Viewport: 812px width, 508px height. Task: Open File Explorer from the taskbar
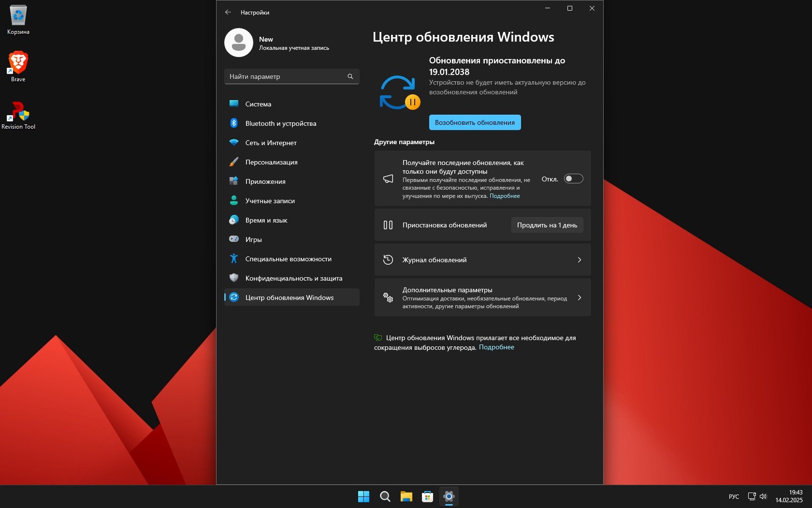click(406, 496)
